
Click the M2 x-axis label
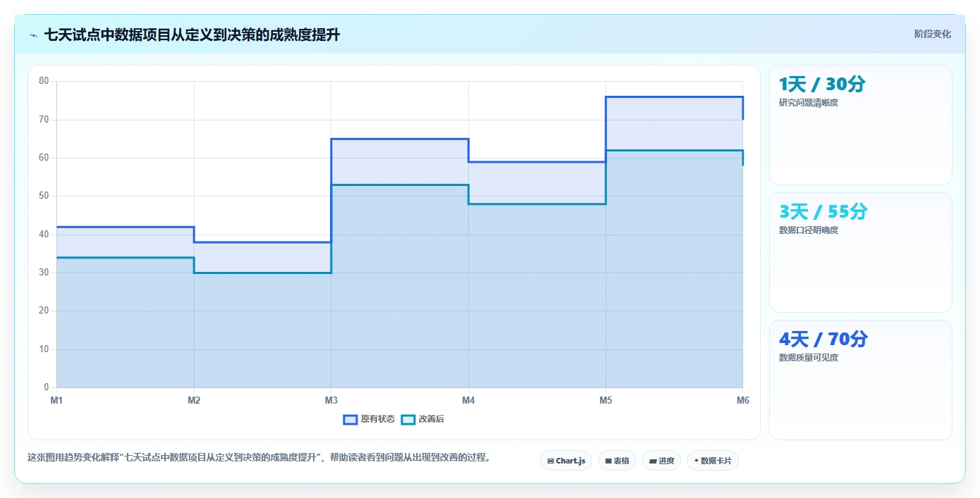[x=194, y=400]
